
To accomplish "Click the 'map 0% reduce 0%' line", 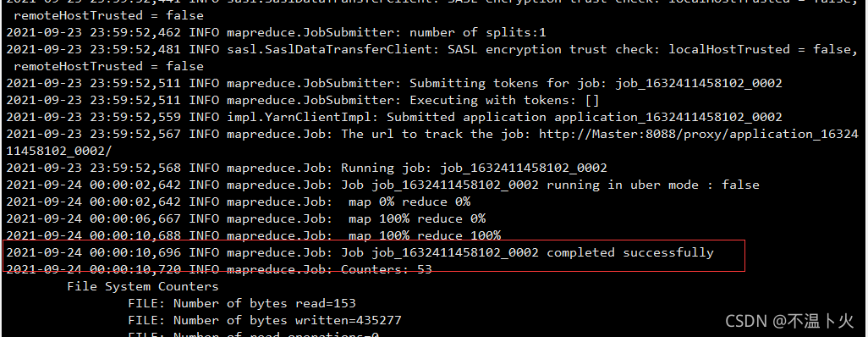I will (x=238, y=202).
